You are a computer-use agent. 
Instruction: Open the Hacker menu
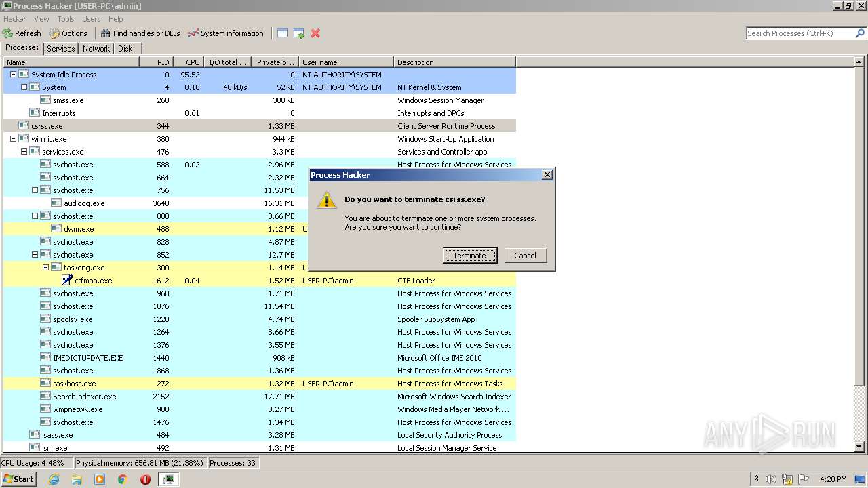coord(14,19)
